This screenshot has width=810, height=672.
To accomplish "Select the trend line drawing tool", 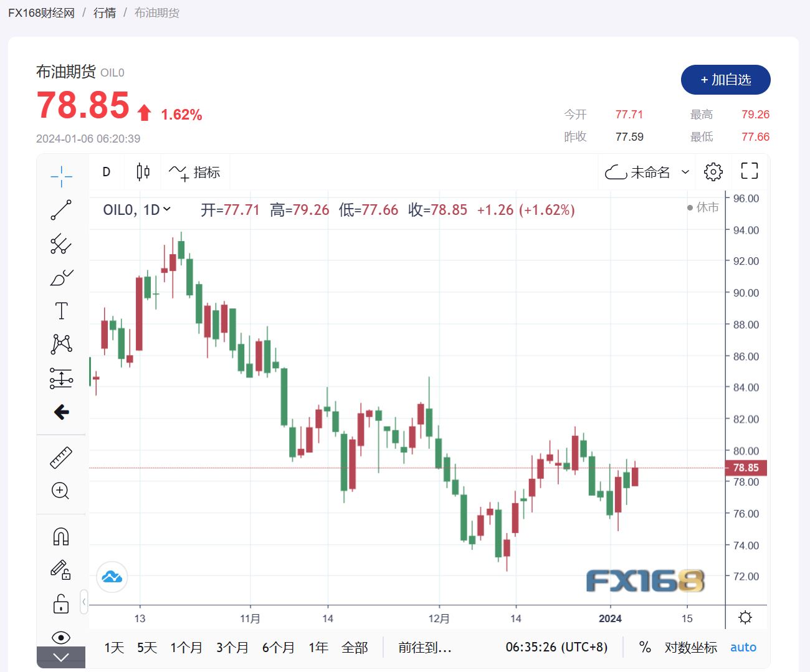I will click(x=61, y=210).
